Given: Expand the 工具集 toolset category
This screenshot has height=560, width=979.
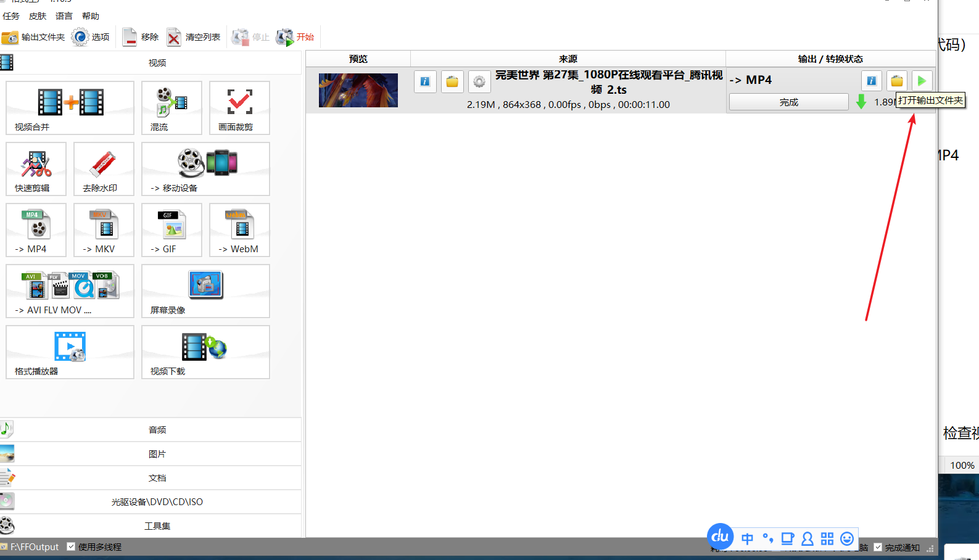Looking at the screenshot, I should coord(157,526).
